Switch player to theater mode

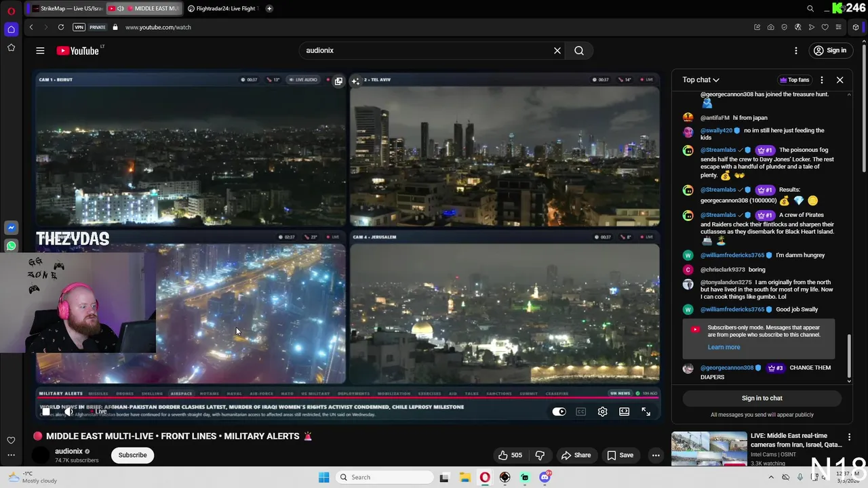pyautogui.click(x=624, y=411)
